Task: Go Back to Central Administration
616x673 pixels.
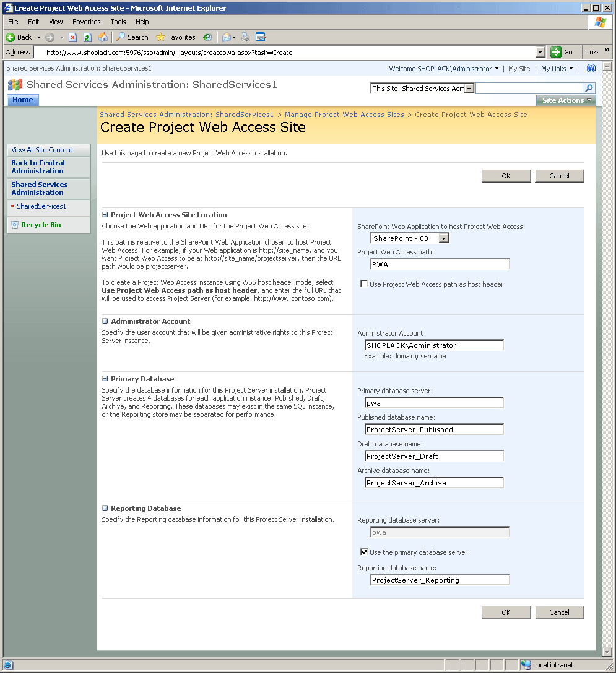Action: point(38,167)
